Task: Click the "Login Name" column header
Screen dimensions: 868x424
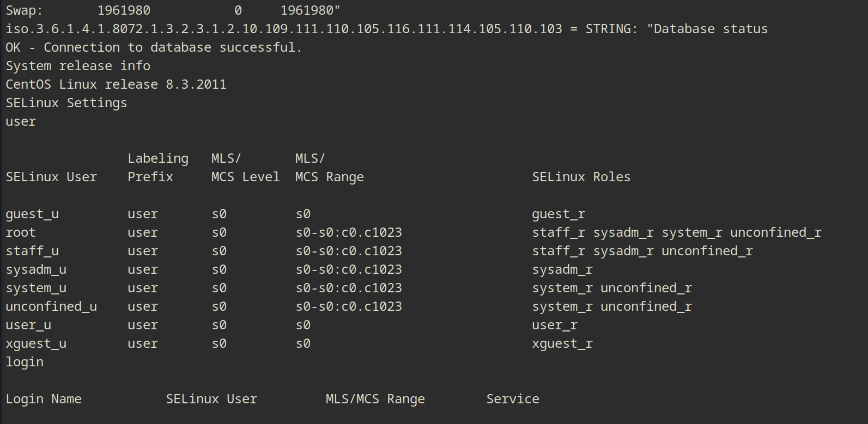Action: click(44, 399)
